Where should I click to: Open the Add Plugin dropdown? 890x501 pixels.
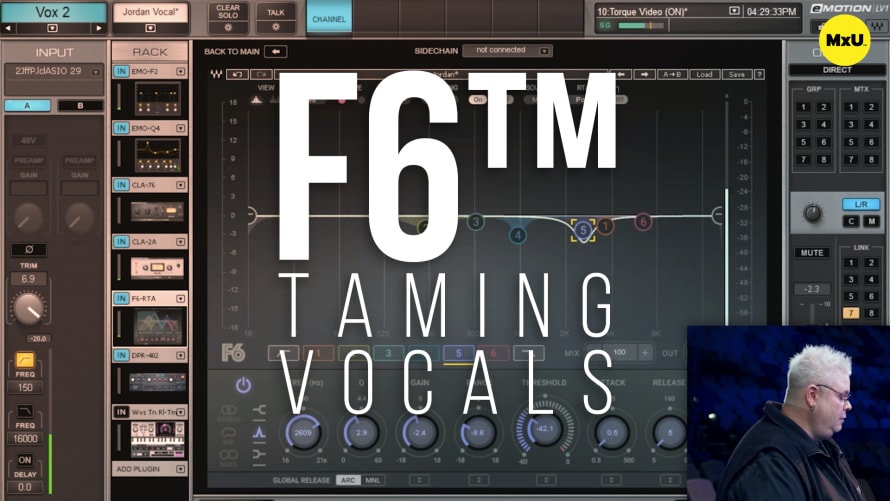click(x=180, y=469)
